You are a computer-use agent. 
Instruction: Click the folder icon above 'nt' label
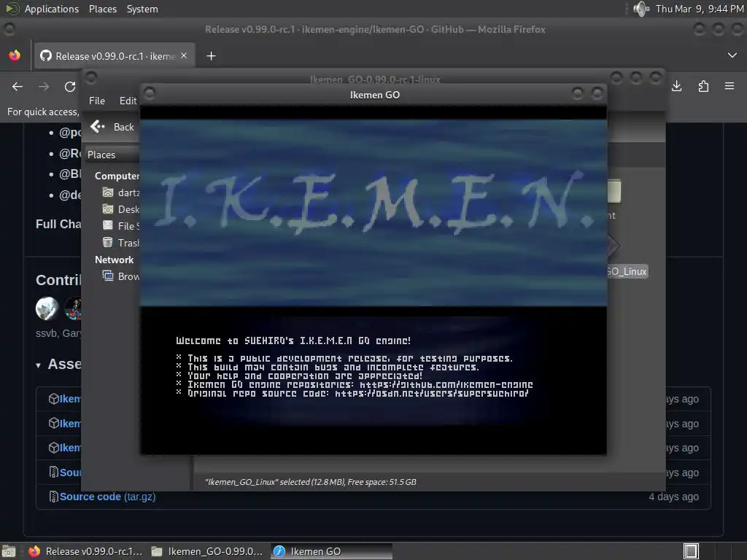click(614, 190)
